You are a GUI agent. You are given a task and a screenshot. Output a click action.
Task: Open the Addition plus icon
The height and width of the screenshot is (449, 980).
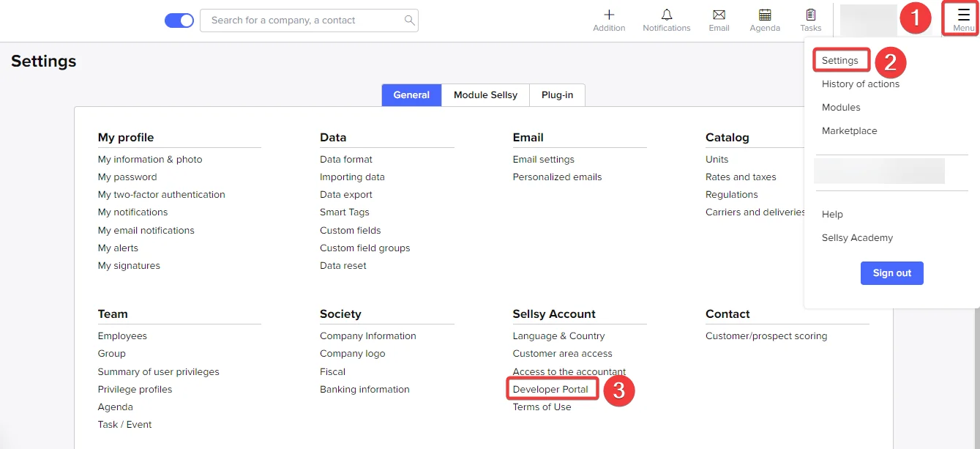coord(609,15)
